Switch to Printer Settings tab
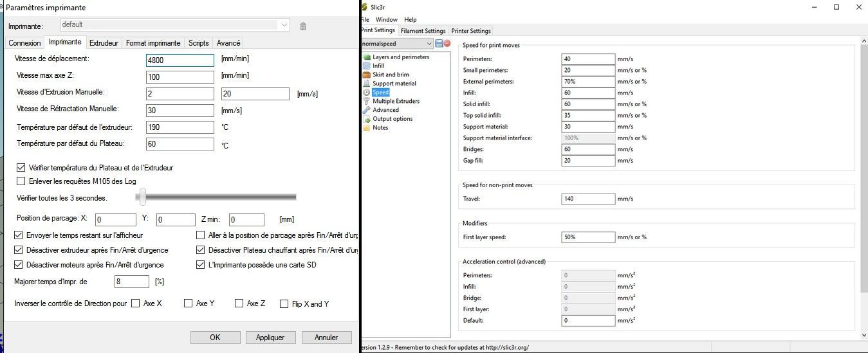The image size is (868, 353). click(471, 31)
